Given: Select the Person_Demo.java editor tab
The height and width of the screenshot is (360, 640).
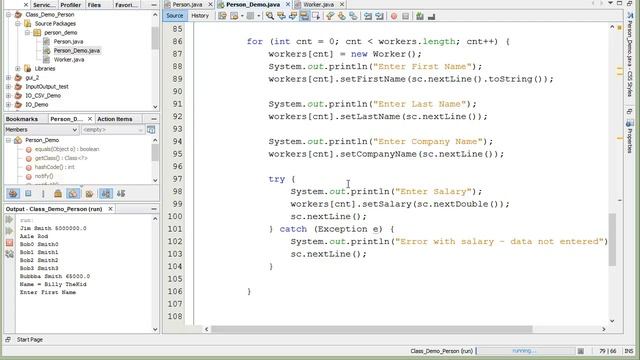Looking at the screenshot, I should (253, 4).
